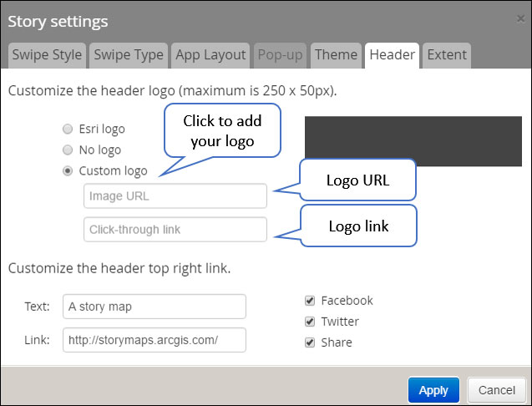Open the Theme tab
The width and height of the screenshot is (532, 406).
click(x=337, y=55)
